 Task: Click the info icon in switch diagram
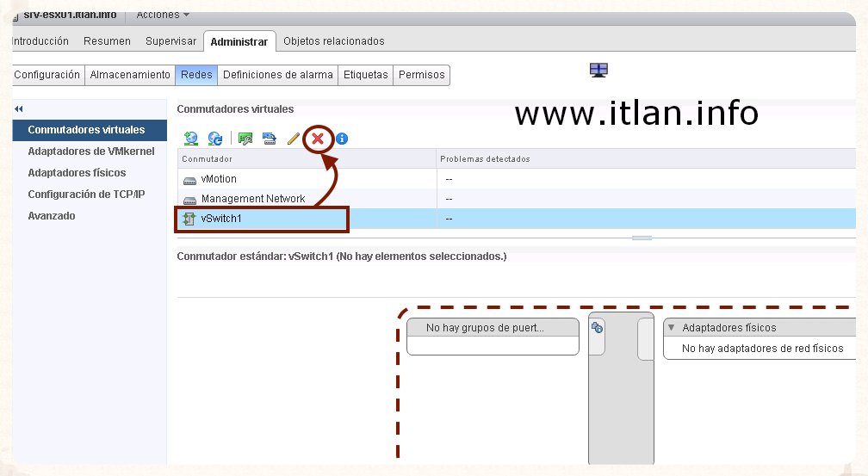click(x=597, y=327)
